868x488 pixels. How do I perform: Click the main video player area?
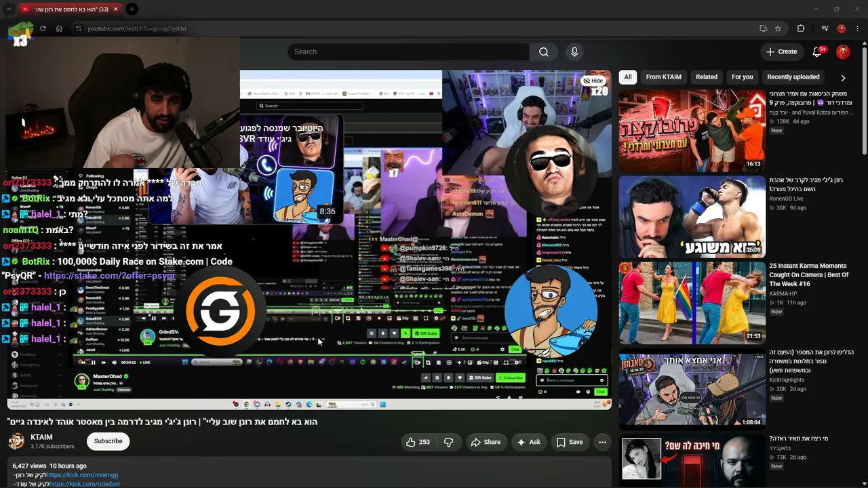point(309,239)
